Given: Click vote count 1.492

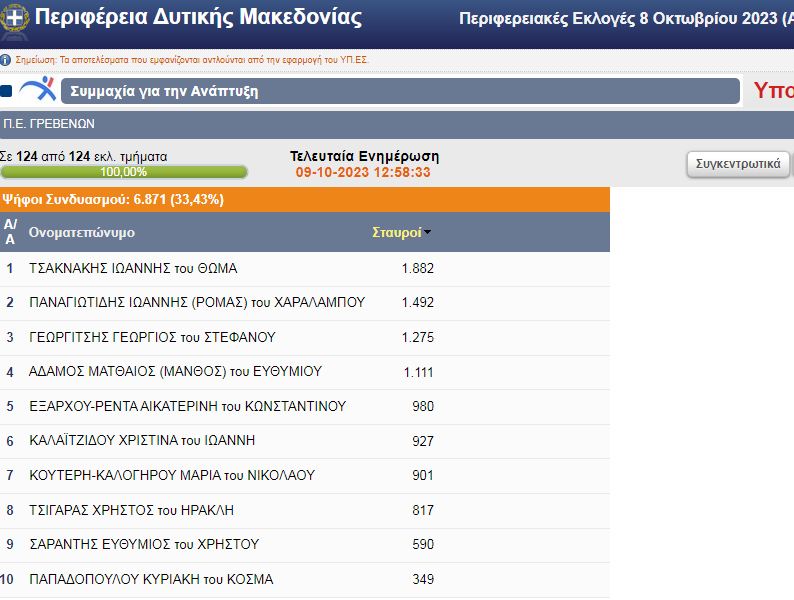Looking at the screenshot, I should click(418, 303).
